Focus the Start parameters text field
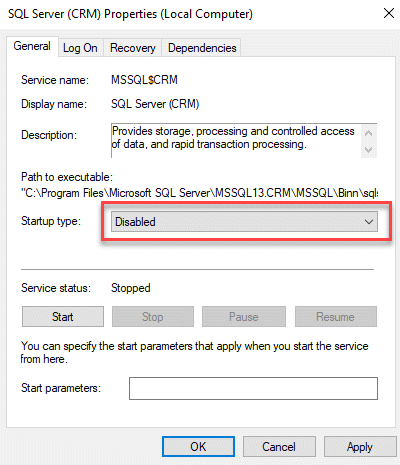Image resolution: width=400 pixels, height=465 pixels. tap(253, 388)
